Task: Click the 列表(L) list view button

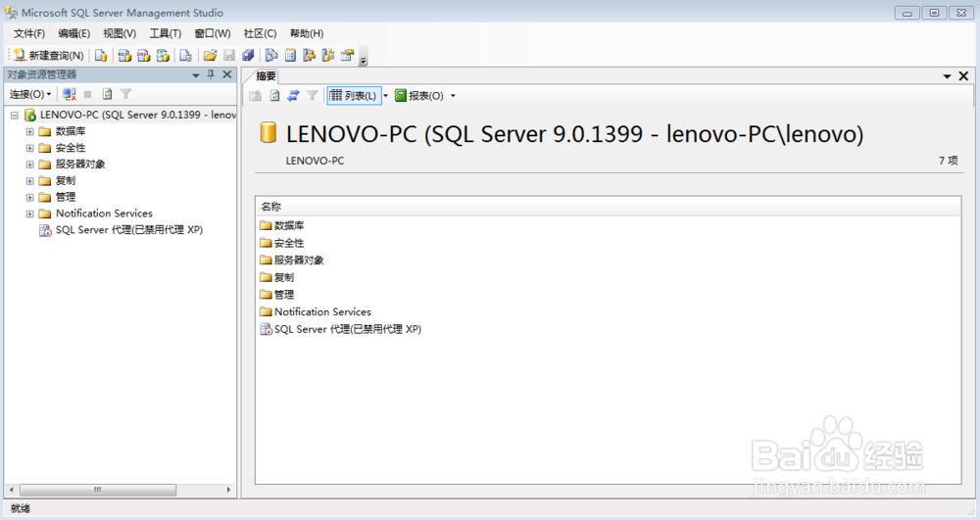Action: (x=354, y=96)
